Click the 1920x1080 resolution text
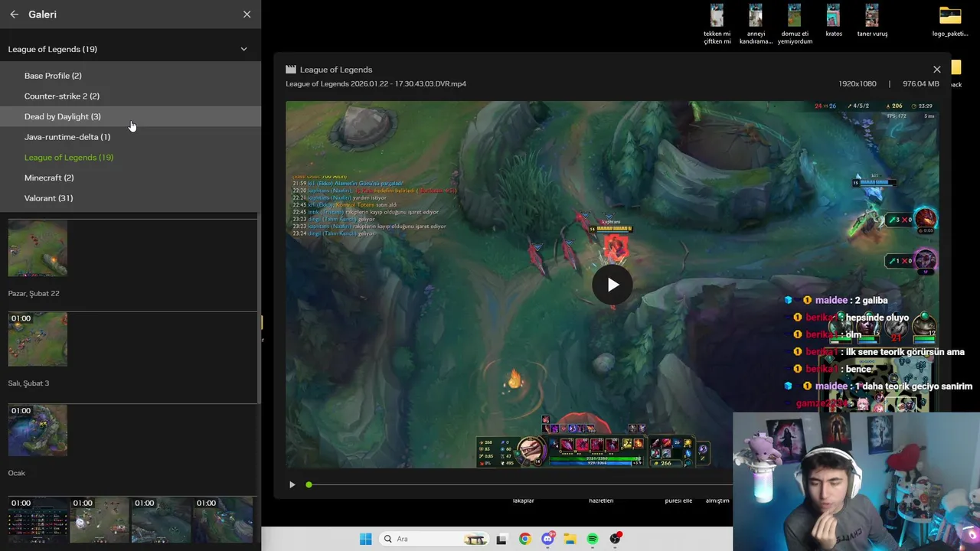Screen dimensions: 980x551 coord(857,83)
